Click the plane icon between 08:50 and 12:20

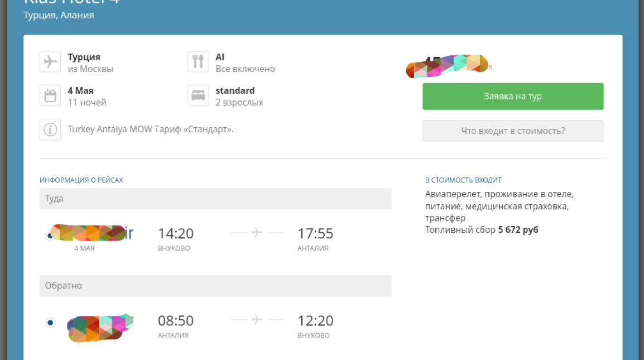click(257, 320)
